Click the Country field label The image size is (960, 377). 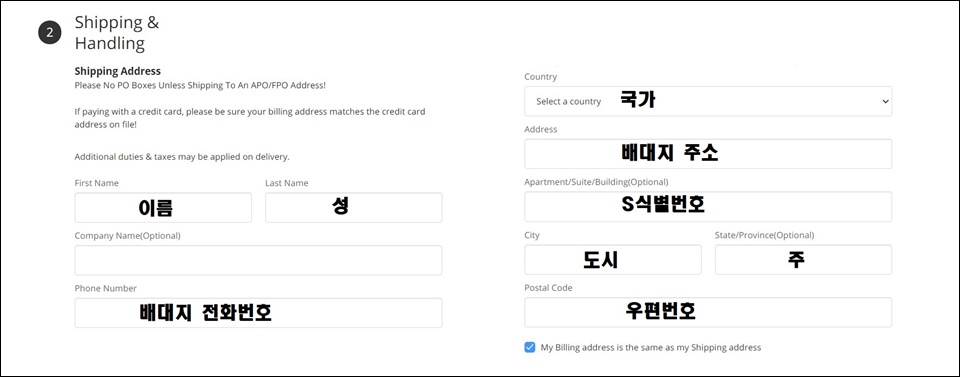pos(541,77)
